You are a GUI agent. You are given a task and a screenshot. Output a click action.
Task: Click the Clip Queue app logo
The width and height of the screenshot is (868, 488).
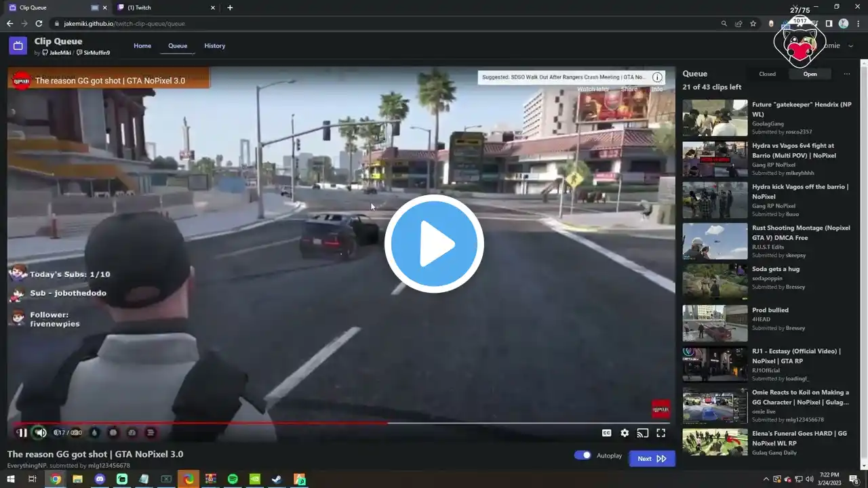pyautogui.click(x=18, y=46)
